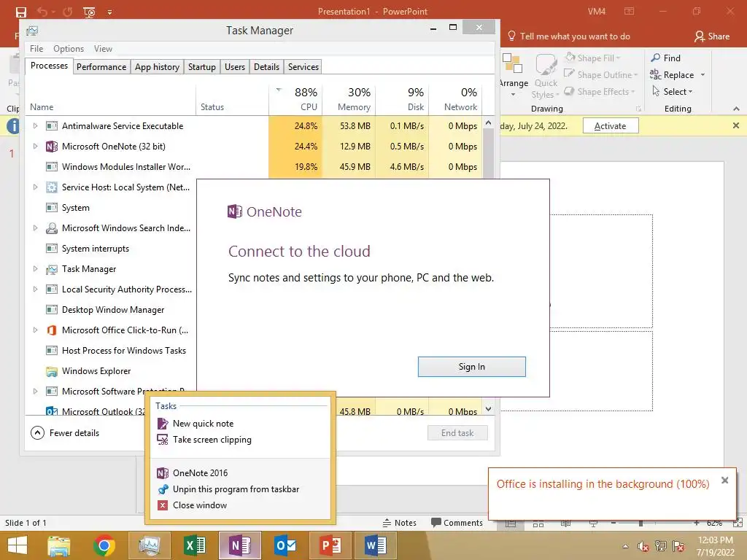This screenshot has height=560, width=747.
Task: Switch to the Performance tab
Action: click(101, 66)
